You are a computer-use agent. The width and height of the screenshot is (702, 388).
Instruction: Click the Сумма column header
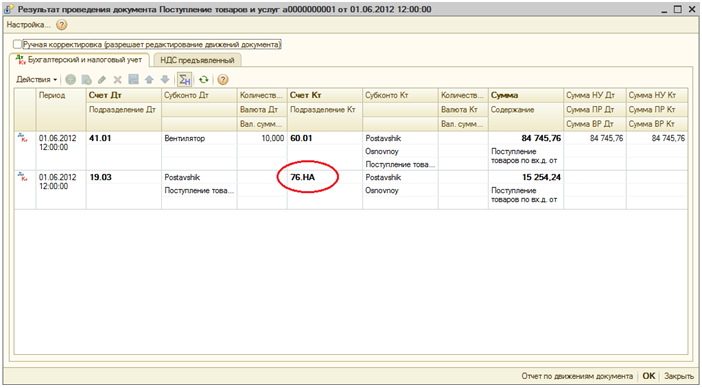point(526,95)
